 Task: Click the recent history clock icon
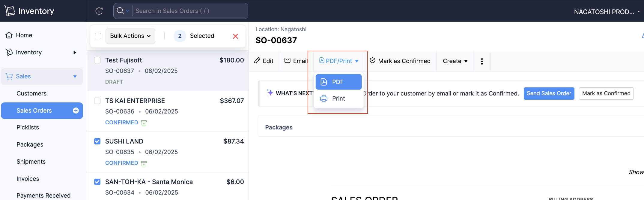coord(99,11)
